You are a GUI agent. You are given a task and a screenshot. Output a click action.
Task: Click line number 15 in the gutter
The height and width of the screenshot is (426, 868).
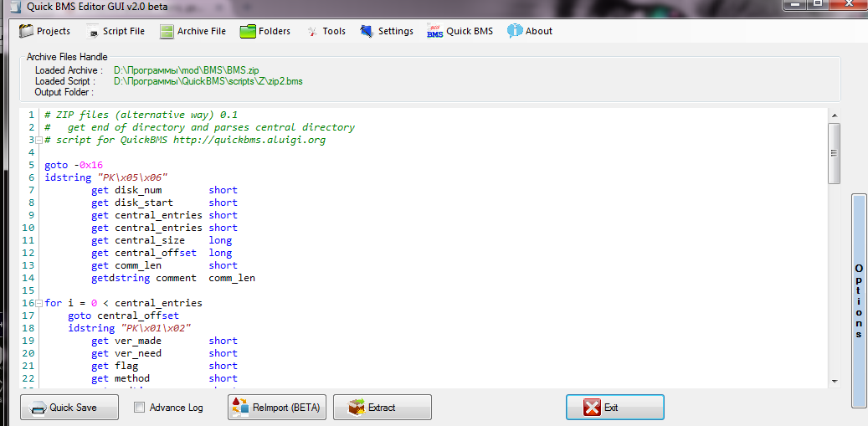(28, 290)
